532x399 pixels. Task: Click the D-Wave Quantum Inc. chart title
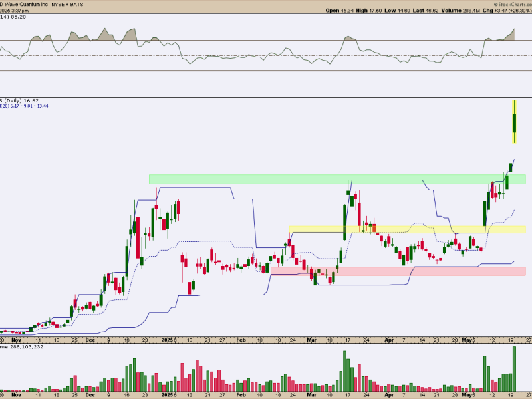pyautogui.click(x=24, y=5)
